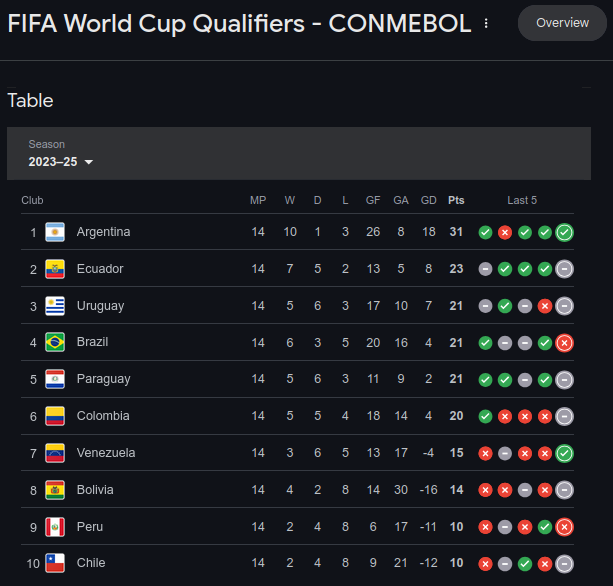Click Peru's latest loss result icon
Image resolution: width=613 pixels, height=586 pixels.
(x=565, y=527)
